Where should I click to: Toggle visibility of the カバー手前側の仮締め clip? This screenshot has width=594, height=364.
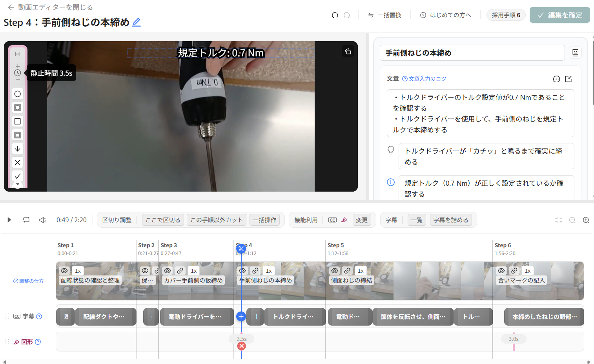168,271
